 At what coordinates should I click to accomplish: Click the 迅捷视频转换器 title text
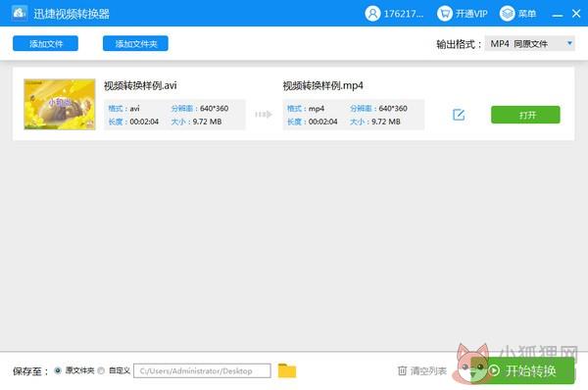coord(72,14)
